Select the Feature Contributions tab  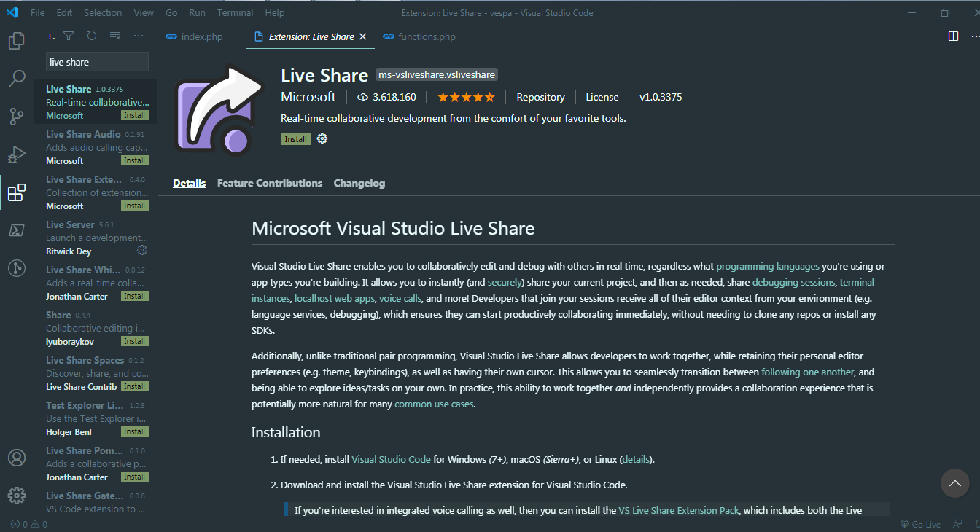tap(270, 183)
